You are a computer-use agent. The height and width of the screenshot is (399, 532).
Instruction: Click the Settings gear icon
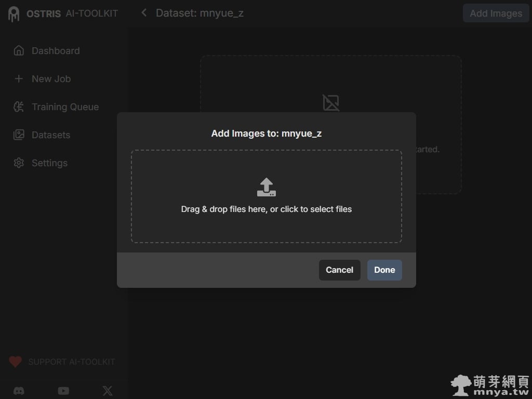click(19, 163)
